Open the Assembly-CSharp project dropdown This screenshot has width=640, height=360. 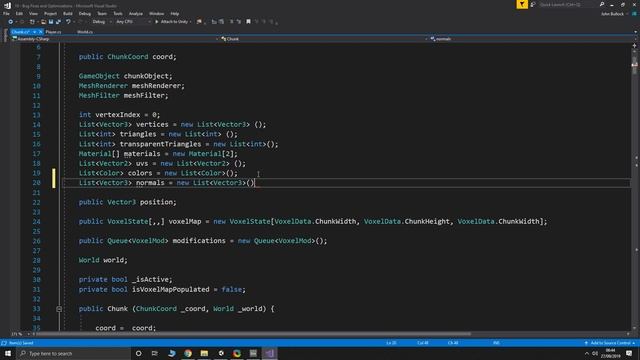pos(115,39)
